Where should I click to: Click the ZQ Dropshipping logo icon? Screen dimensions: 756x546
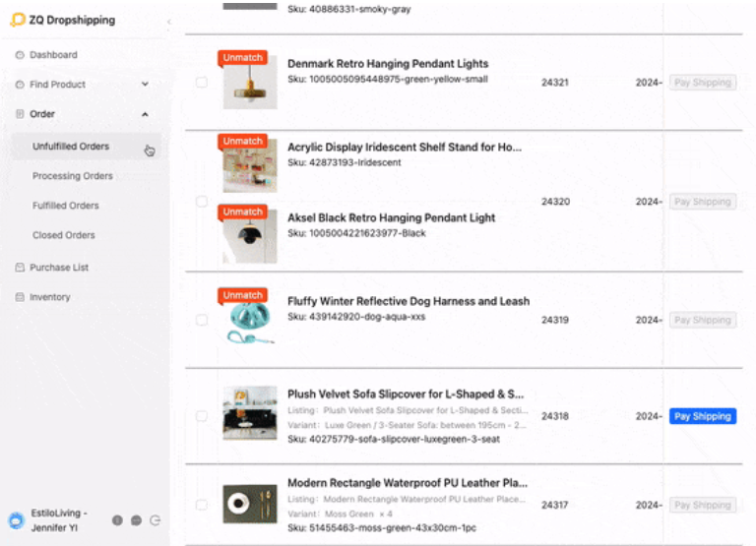click(x=18, y=20)
